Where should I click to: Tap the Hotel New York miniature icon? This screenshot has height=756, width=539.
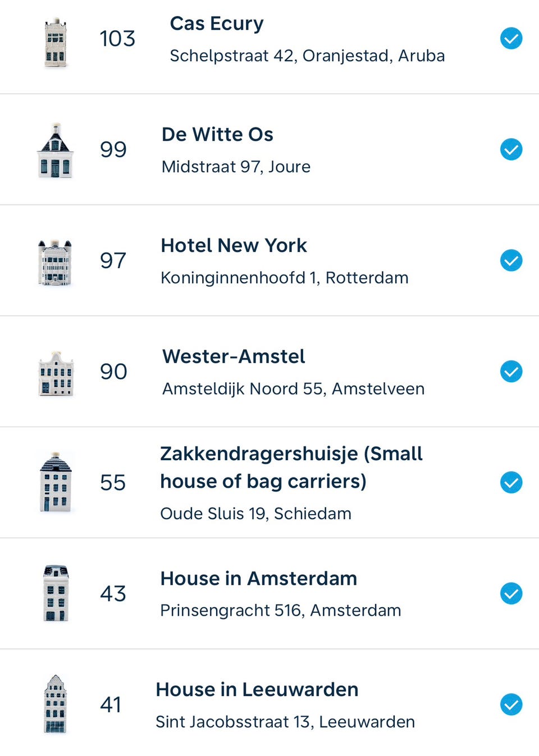[55, 262]
